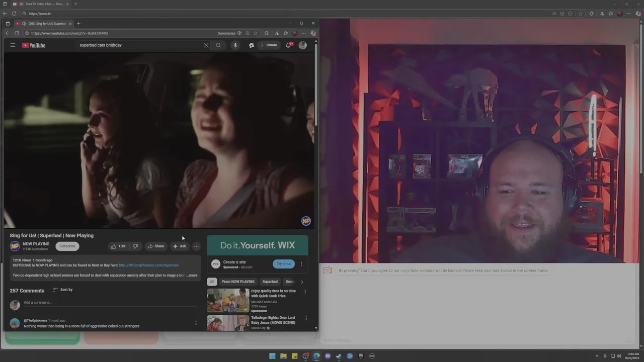Open the NOW PLAYING channel avatar
644x362 pixels.
tap(15, 246)
